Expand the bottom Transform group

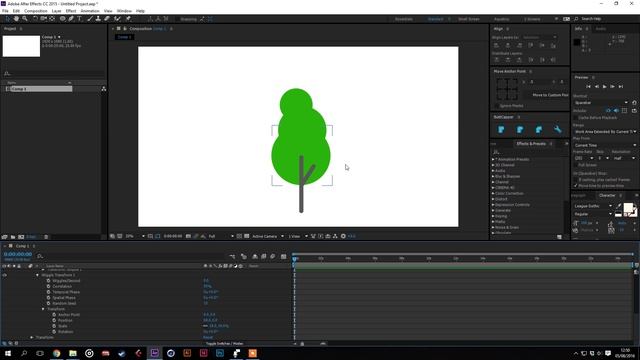pos(32,338)
